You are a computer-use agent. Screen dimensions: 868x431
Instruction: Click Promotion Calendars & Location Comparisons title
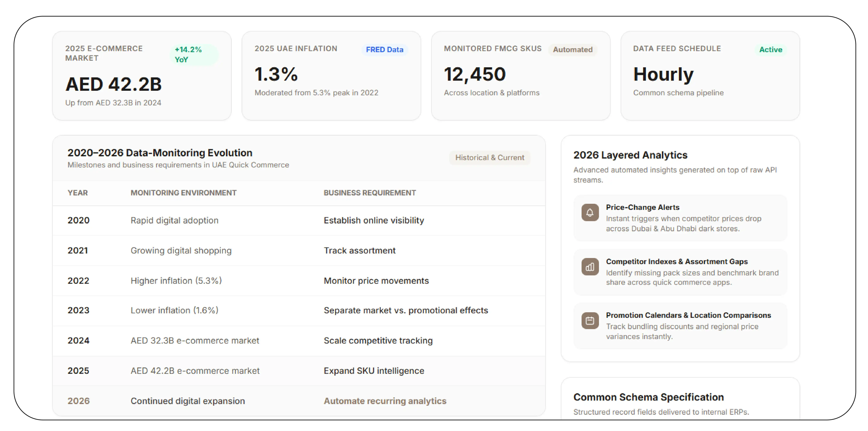pos(688,315)
